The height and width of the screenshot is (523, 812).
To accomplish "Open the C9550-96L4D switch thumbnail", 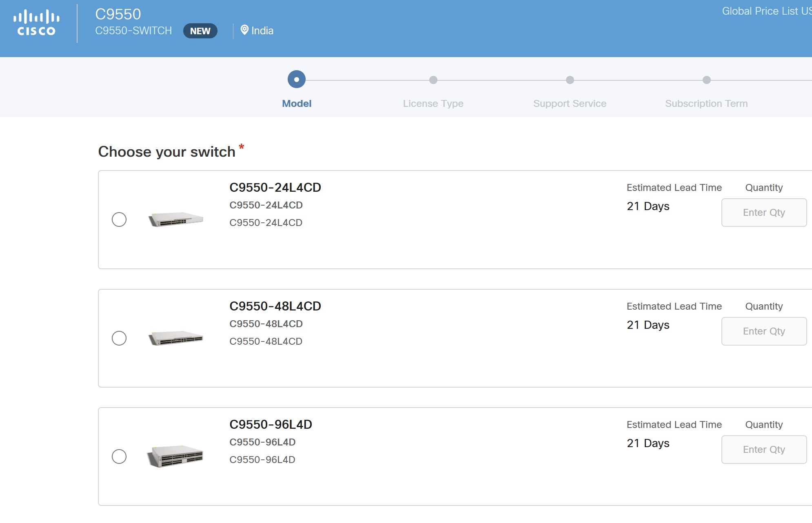I will point(175,456).
